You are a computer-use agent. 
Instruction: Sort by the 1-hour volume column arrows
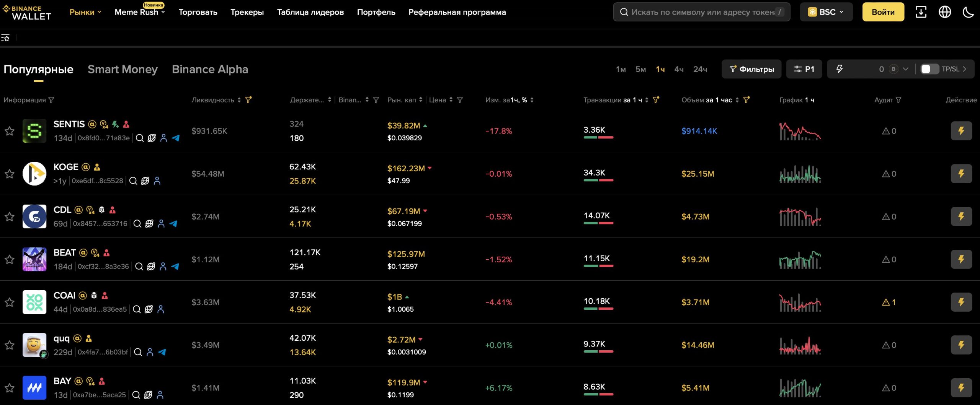(x=737, y=100)
